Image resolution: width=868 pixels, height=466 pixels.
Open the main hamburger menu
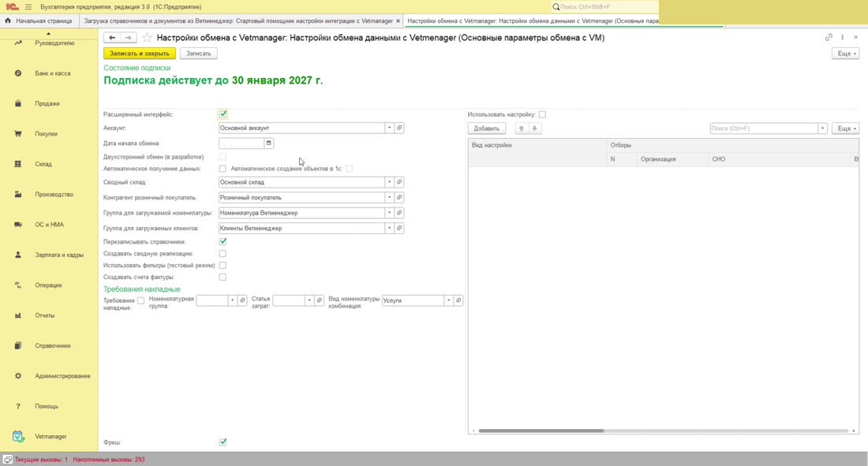pyautogui.click(x=28, y=6)
